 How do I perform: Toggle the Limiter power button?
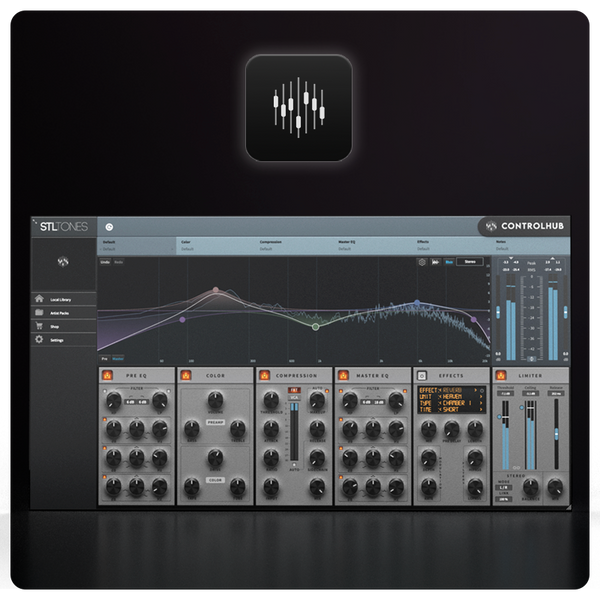[501, 375]
